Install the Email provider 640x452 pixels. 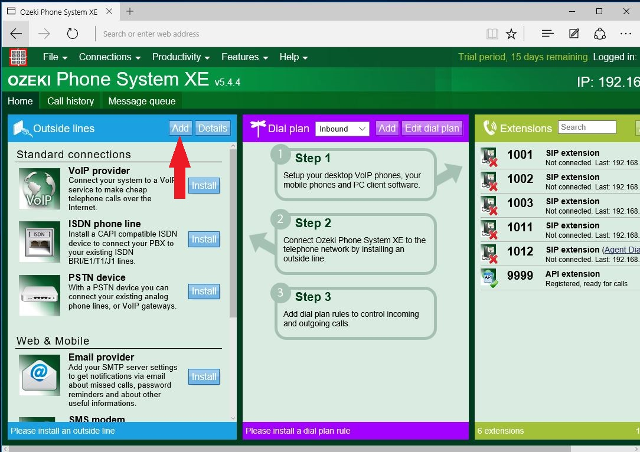204,376
